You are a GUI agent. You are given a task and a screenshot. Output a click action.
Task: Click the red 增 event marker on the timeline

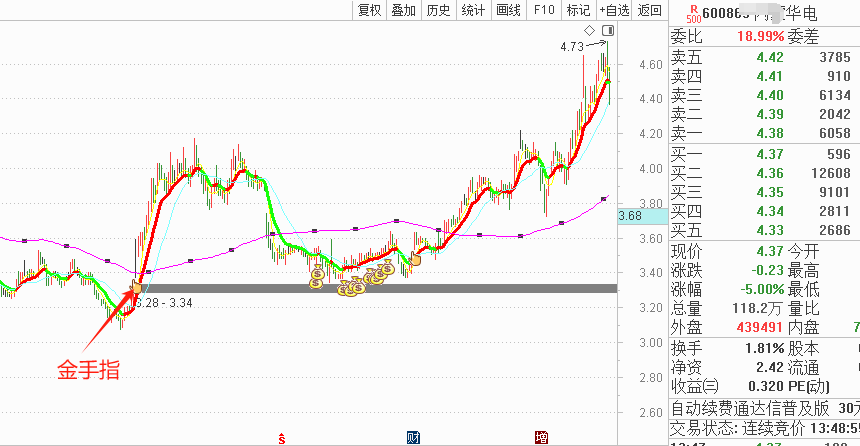click(x=541, y=438)
